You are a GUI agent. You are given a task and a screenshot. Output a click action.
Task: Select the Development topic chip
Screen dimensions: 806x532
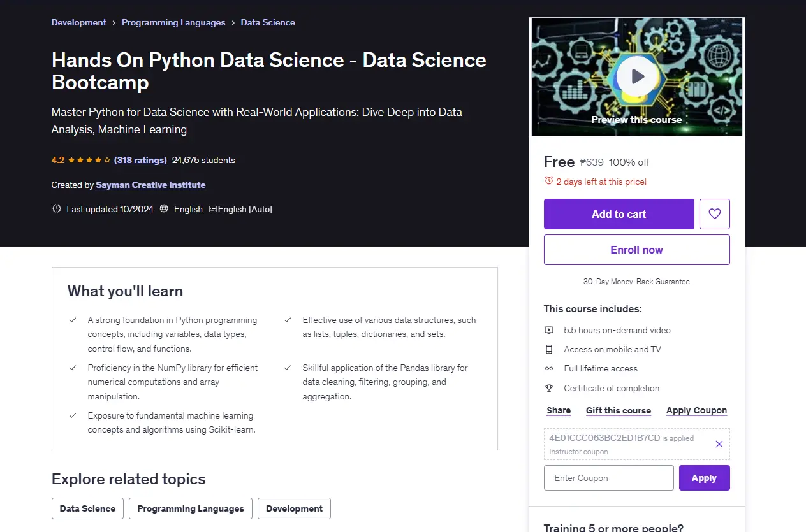pos(294,508)
